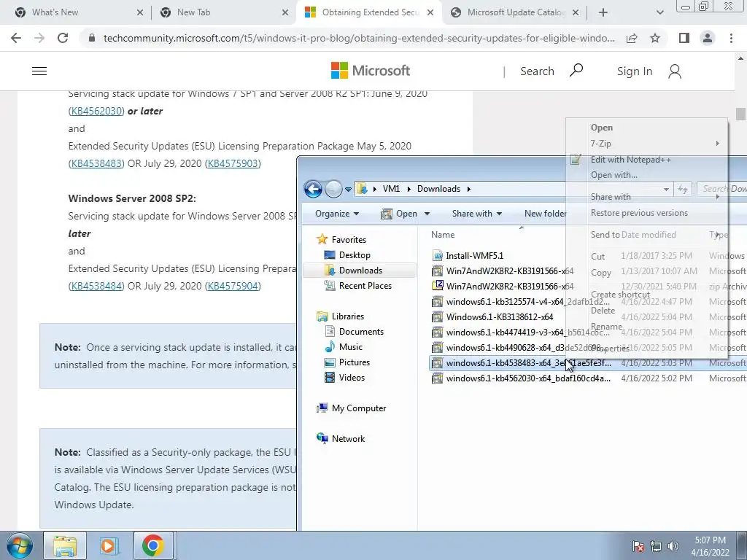Select Windows6.1-KB3138612-x64 file
The height and width of the screenshot is (560, 747).
coord(499,316)
